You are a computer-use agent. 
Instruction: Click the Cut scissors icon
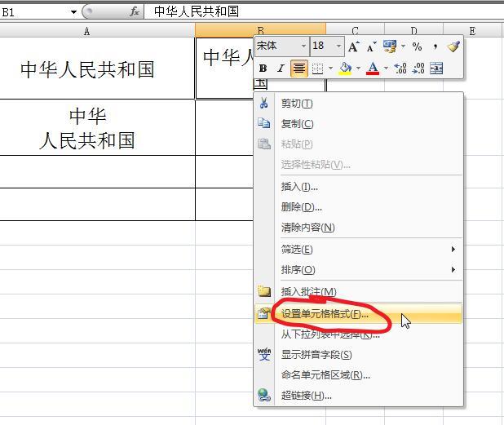264,103
